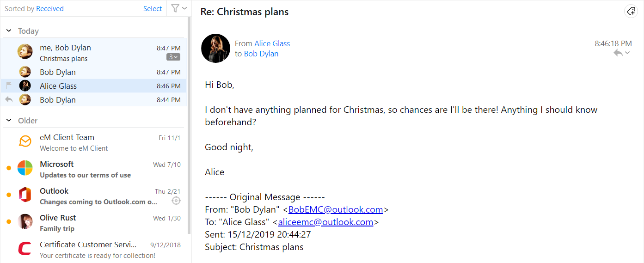Toggle unread dot on Microsoft email
Image resolution: width=644 pixels, height=263 pixels.
tap(9, 168)
